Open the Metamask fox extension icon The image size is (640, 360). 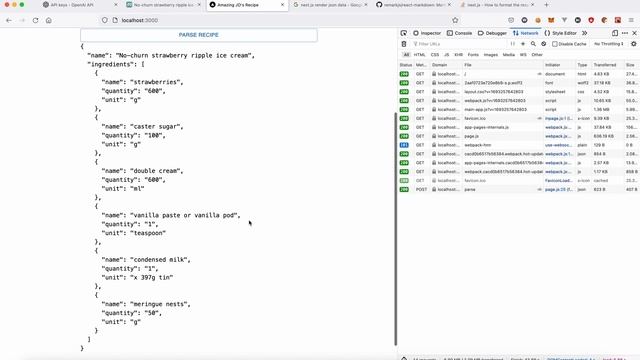click(x=551, y=20)
